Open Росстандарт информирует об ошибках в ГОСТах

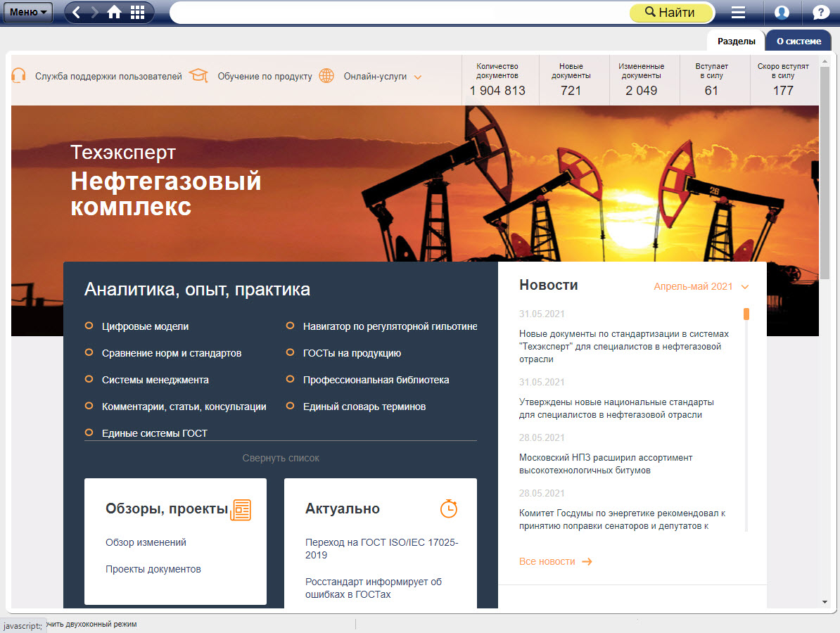pyautogui.click(x=374, y=588)
